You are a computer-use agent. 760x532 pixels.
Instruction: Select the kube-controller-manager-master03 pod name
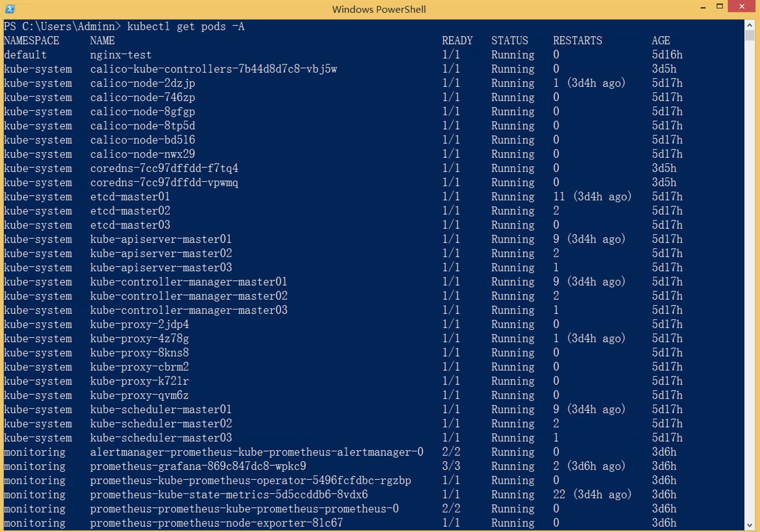coord(189,310)
